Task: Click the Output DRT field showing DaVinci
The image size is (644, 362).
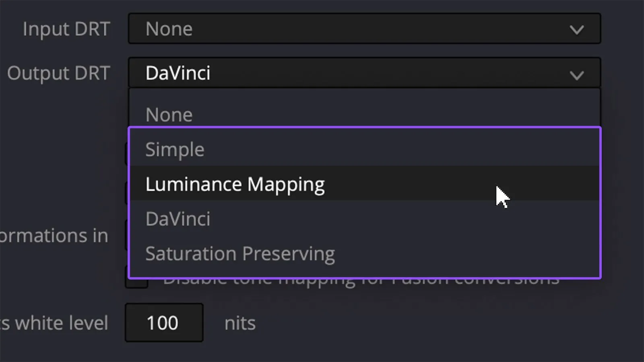Action: click(365, 73)
